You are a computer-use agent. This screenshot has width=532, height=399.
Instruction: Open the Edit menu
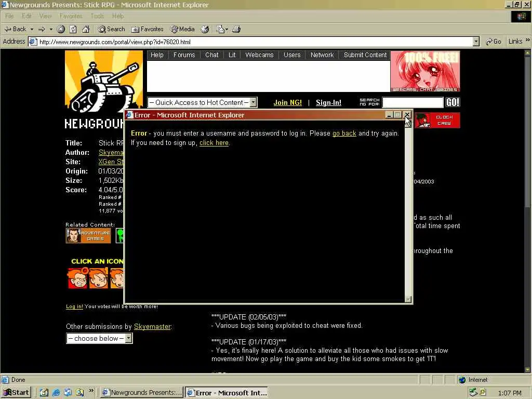[26, 16]
